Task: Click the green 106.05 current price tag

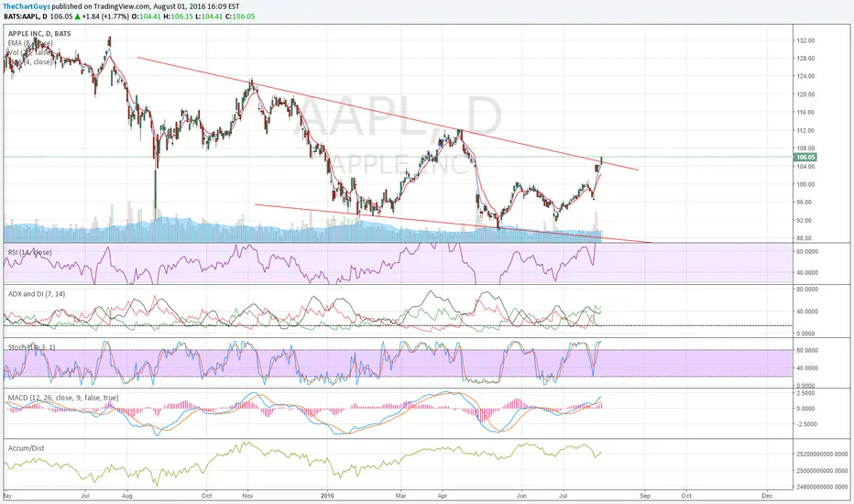Action: [805, 158]
